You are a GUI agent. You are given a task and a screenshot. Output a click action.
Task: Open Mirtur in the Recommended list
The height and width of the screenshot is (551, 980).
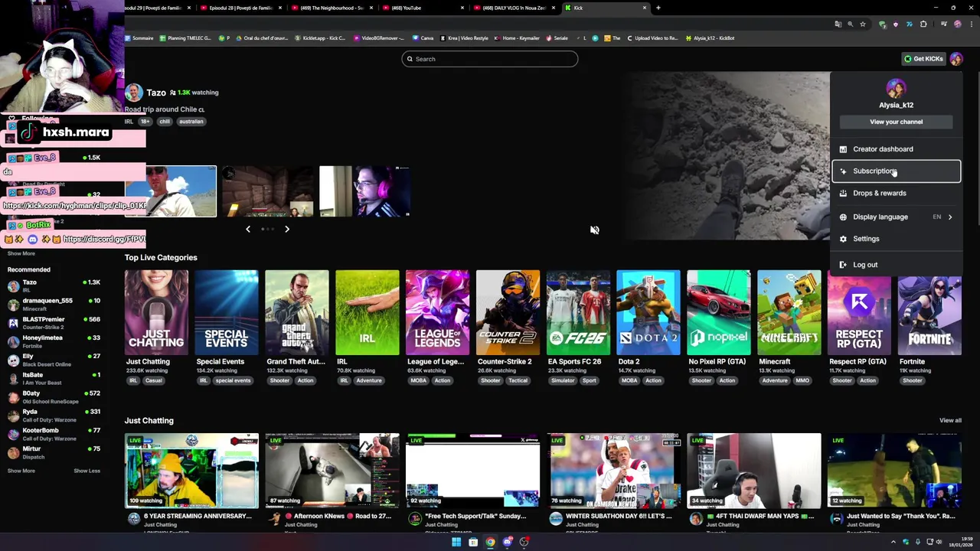[54, 452]
